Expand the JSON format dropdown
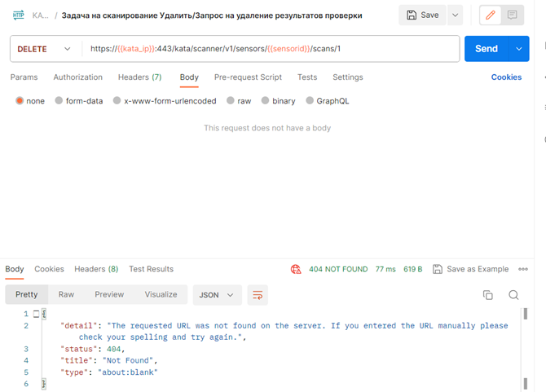The width and height of the screenshot is (546, 392). tap(218, 295)
